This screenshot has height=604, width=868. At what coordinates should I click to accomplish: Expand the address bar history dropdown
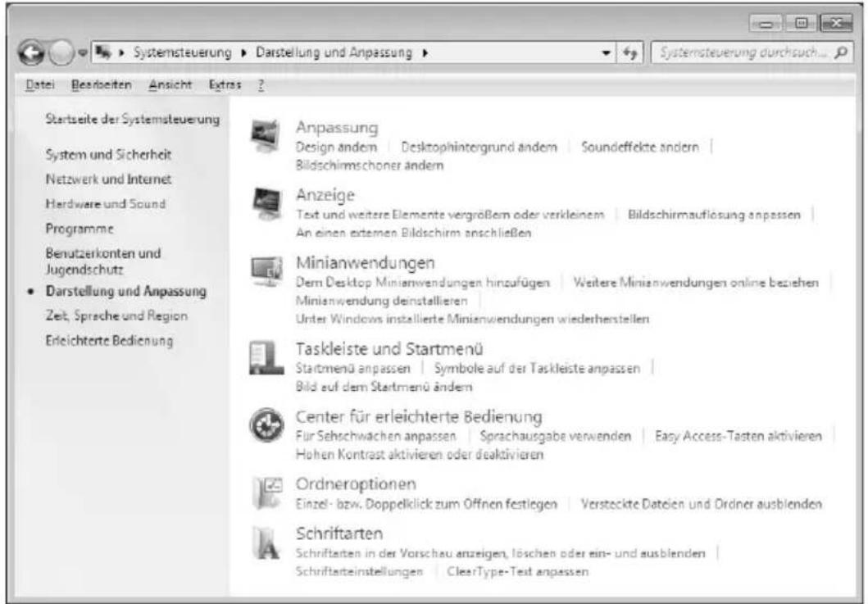pos(607,53)
